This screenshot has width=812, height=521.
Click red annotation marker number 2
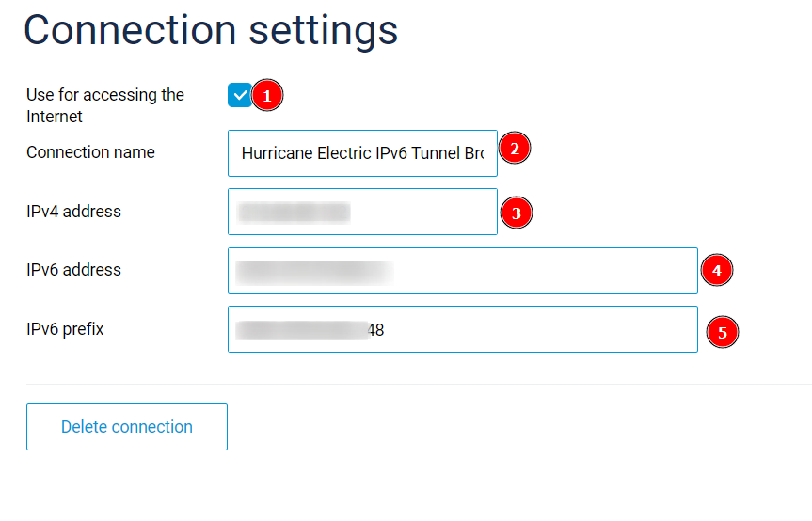coord(515,149)
